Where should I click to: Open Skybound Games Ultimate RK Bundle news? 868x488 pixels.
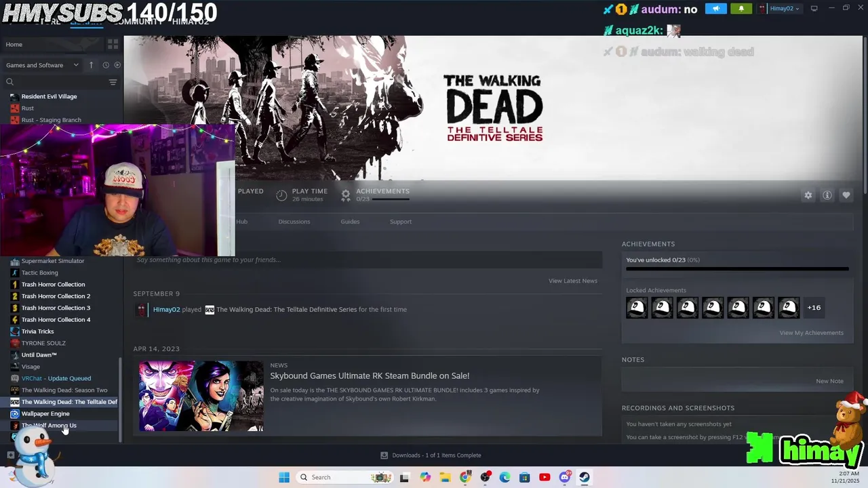click(370, 375)
